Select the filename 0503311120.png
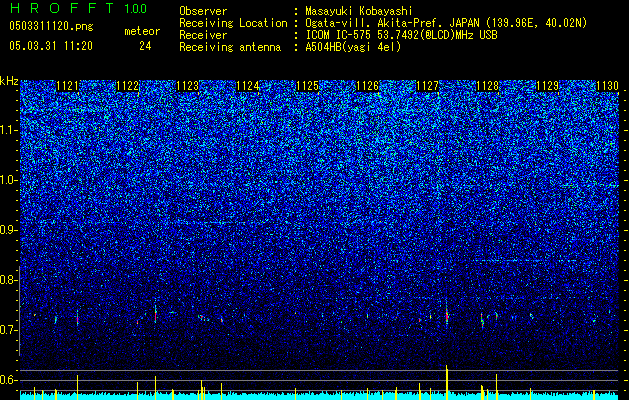The width and height of the screenshot is (629, 400). [51, 27]
